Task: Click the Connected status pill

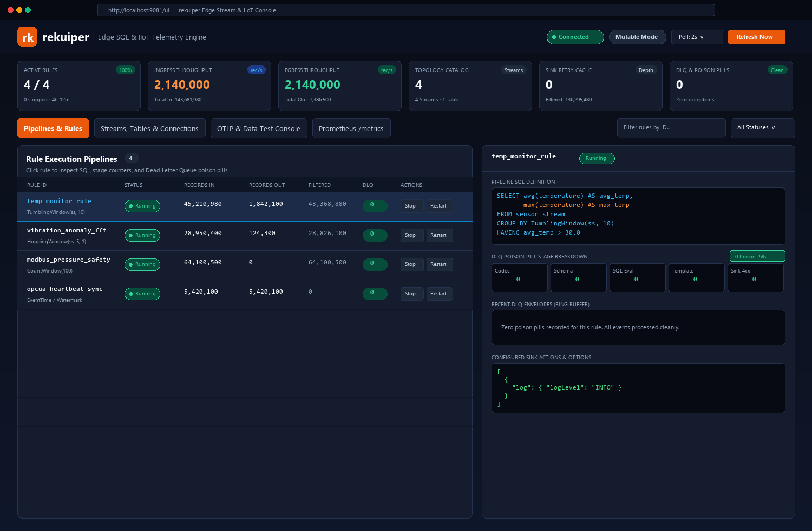Action: click(x=575, y=37)
